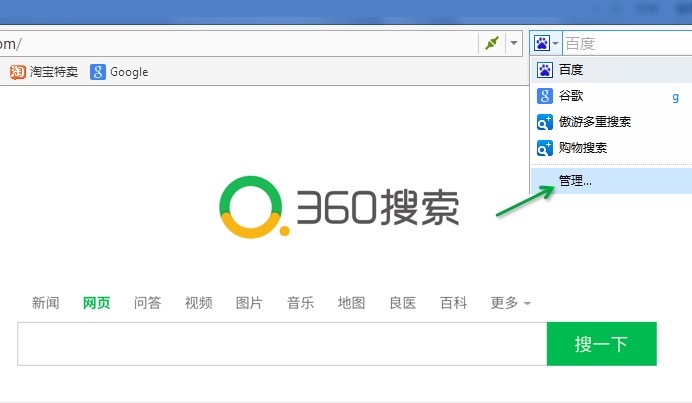Open the 淘宝特卖 bookmark

coord(44,72)
